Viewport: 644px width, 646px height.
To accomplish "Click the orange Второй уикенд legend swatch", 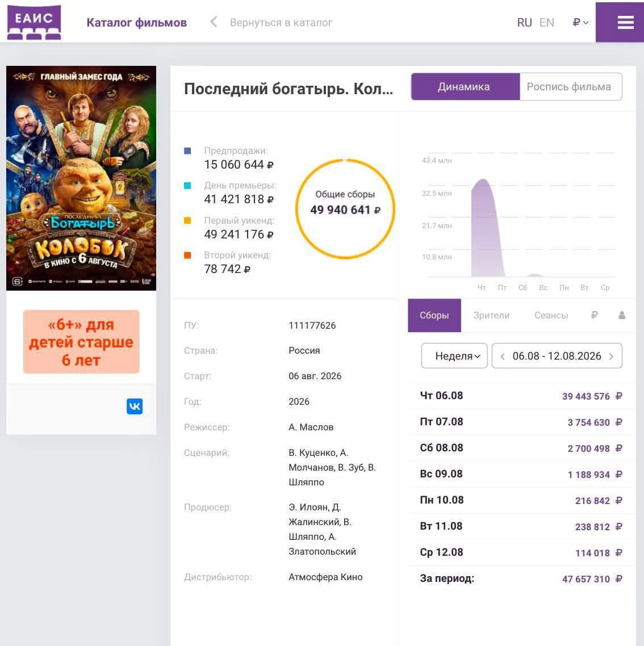I will pyautogui.click(x=187, y=255).
